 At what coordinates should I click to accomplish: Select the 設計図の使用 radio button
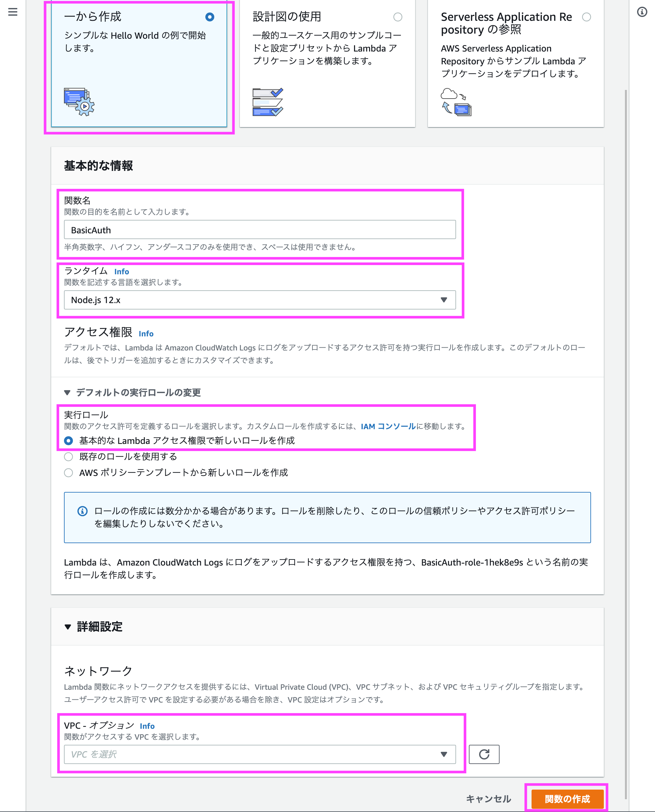click(x=398, y=17)
